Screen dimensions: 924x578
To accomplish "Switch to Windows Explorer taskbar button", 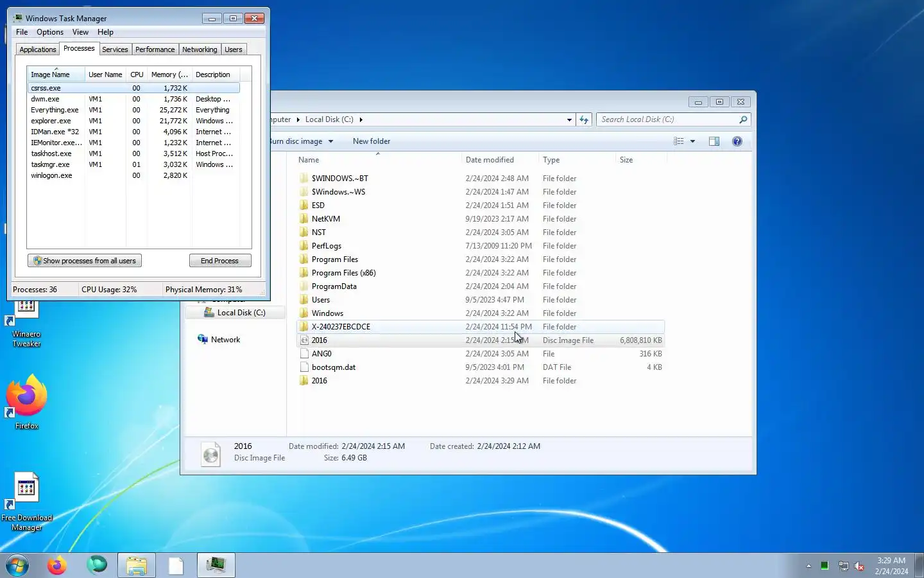I will coord(137,565).
